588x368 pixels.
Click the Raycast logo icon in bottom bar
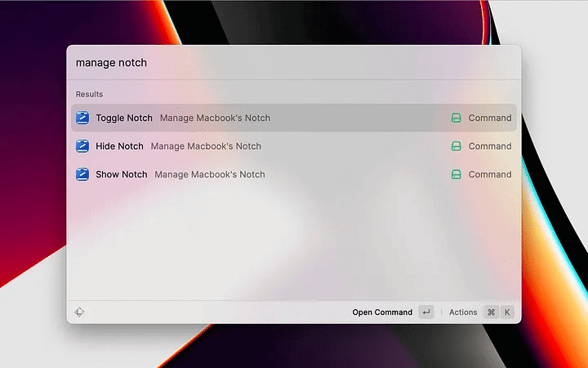click(x=79, y=312)
